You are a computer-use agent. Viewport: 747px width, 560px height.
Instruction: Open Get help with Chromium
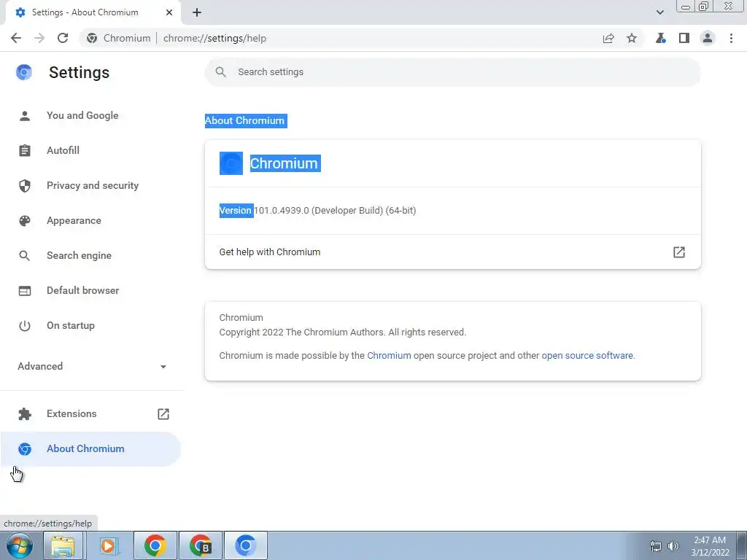tap(452, 252)
